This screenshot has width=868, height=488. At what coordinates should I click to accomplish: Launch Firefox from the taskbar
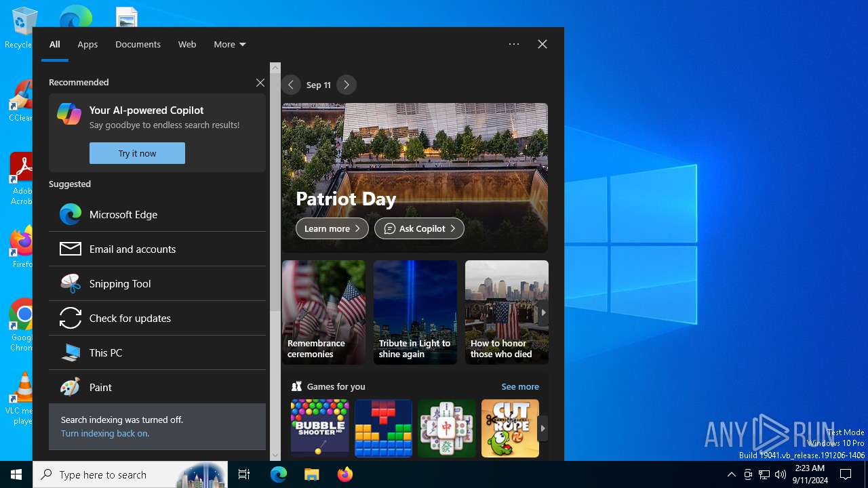(344, 474)
